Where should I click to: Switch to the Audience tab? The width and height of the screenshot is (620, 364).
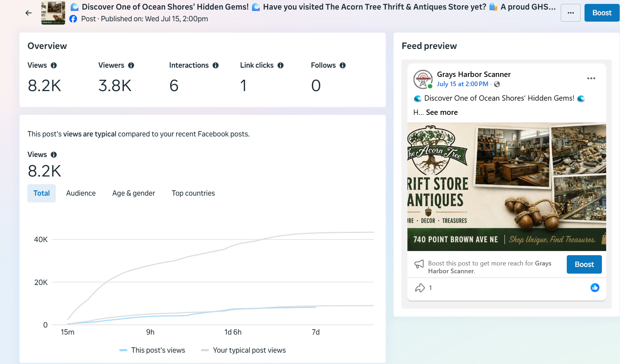tap(81, 193)
